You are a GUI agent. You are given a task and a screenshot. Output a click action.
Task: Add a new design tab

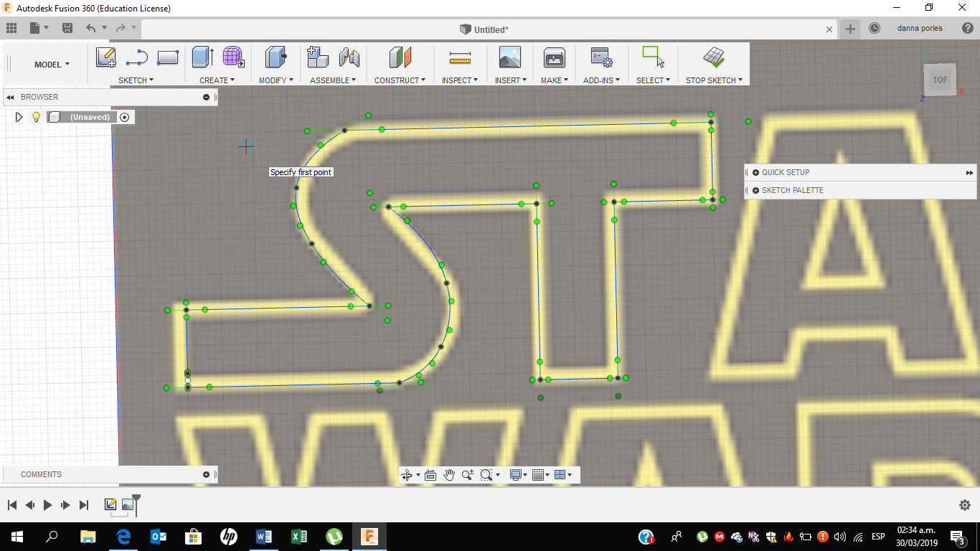pyautogui.click(x=850, y=29)
